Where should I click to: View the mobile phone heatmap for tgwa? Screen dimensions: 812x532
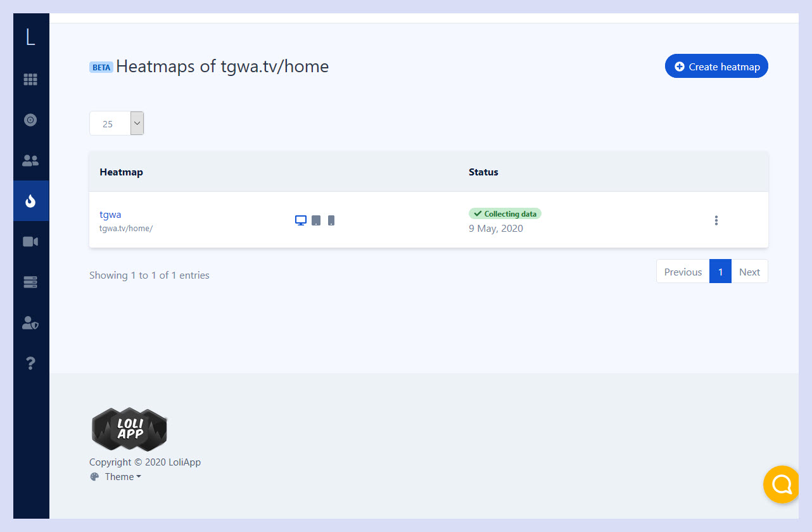coord(331,220)
